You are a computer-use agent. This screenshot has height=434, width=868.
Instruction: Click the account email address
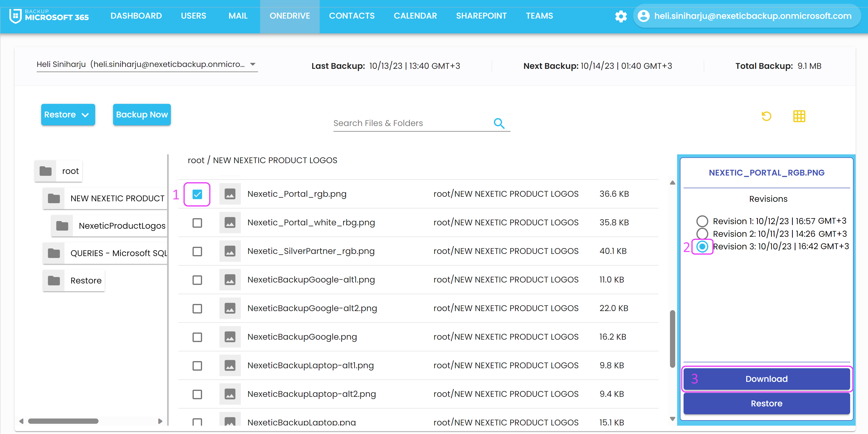click(x=753, y=16)
